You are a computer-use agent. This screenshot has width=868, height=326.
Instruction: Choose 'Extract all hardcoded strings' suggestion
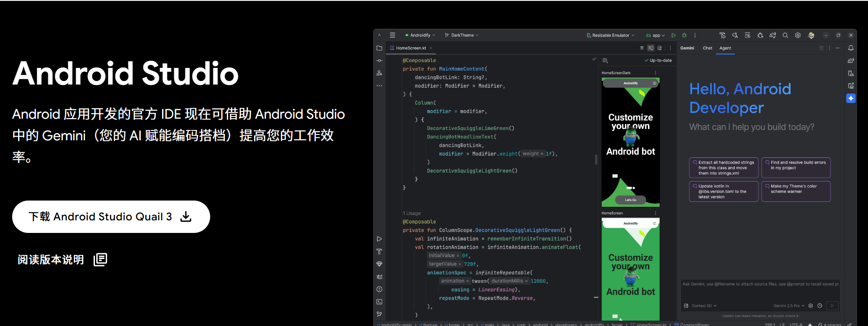coord(724,168)
